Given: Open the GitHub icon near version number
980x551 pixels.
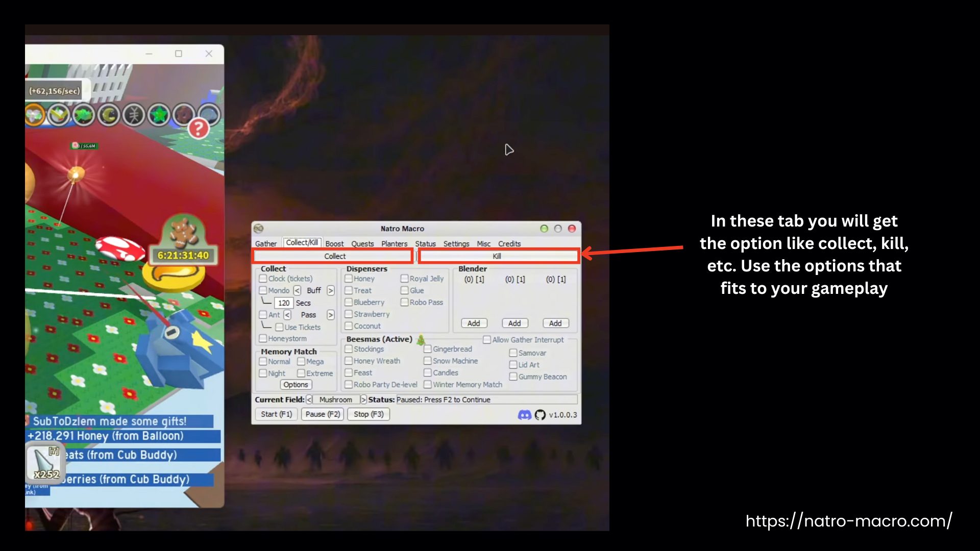Looking at the screenshot, I should point(540,415).
